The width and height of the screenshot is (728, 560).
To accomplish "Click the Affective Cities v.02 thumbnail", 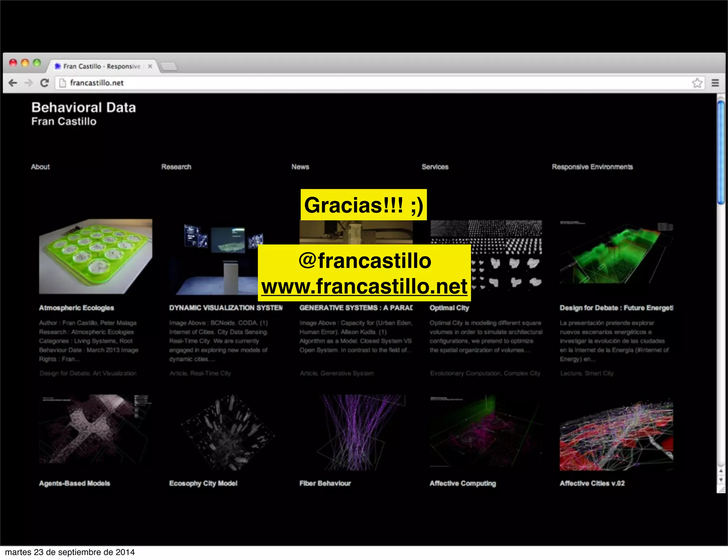I will click(x=616, y=434).
